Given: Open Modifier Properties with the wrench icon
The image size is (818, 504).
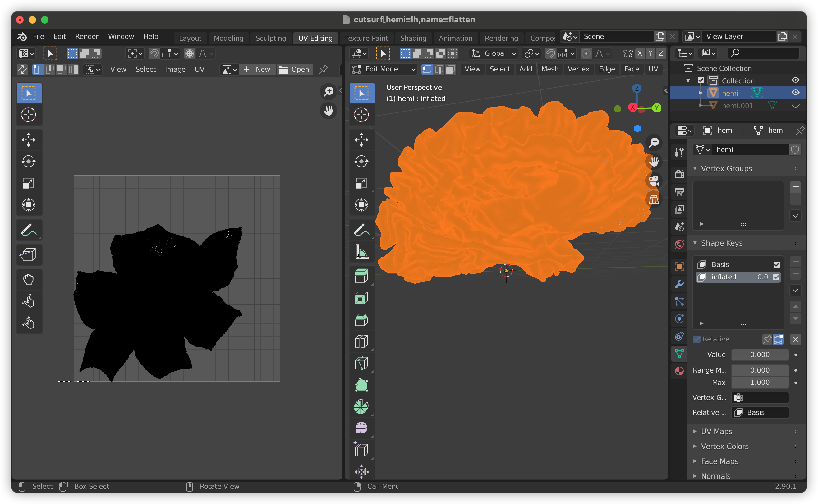Looking at the screenshot, I should coord(679,284).
